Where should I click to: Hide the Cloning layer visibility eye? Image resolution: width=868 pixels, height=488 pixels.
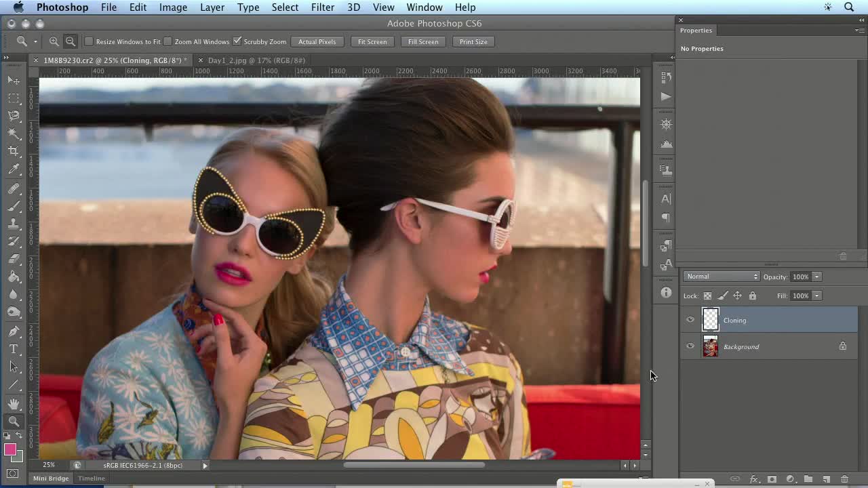[x=690, y=320]
